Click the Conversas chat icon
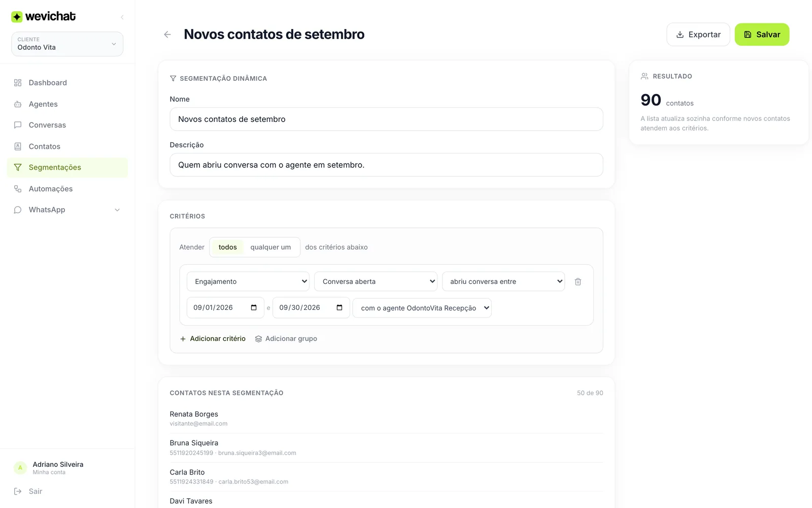The height and width of the screenshot is (508, 812). tap(18, 125)
